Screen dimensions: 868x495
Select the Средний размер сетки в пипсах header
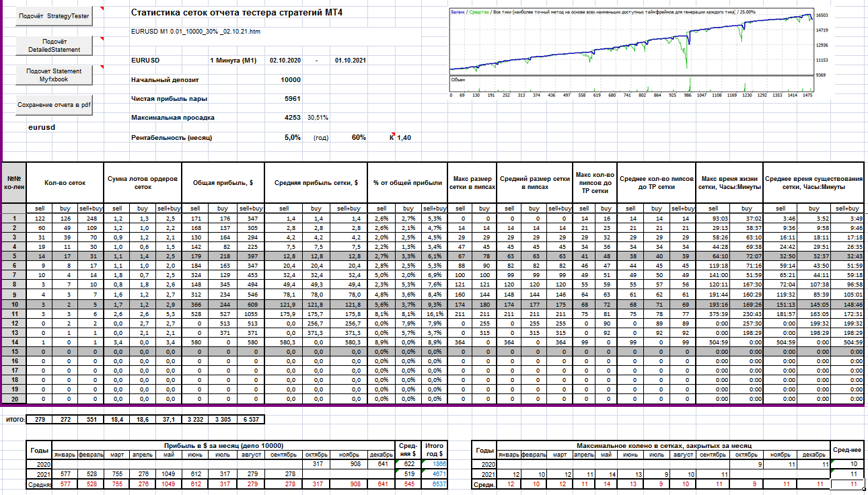(534, 182)
